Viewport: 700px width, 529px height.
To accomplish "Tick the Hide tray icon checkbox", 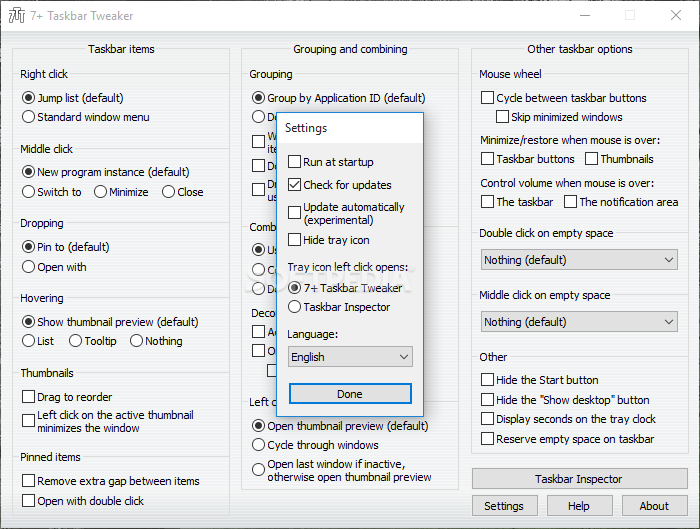I will click(x=294, y=240).
